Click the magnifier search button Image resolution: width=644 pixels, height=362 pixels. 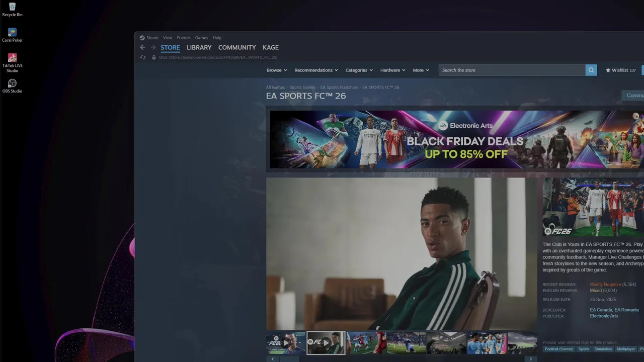(x=591, y=70)
